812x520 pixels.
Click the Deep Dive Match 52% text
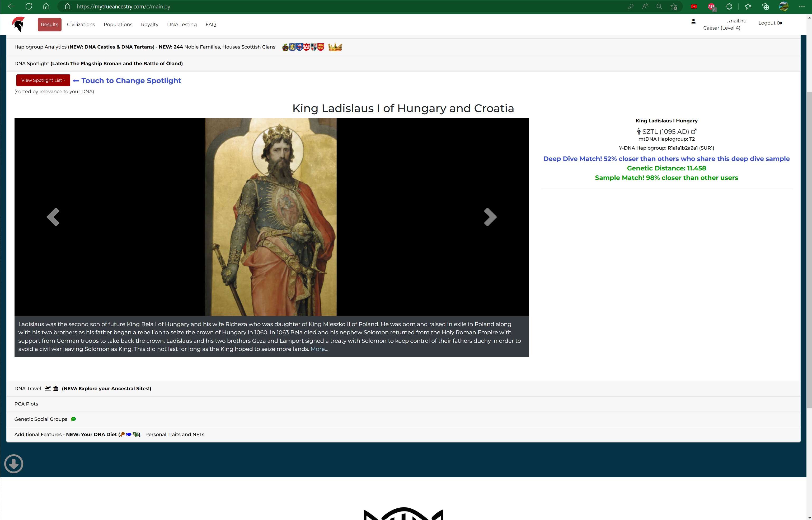click(666, 159)
